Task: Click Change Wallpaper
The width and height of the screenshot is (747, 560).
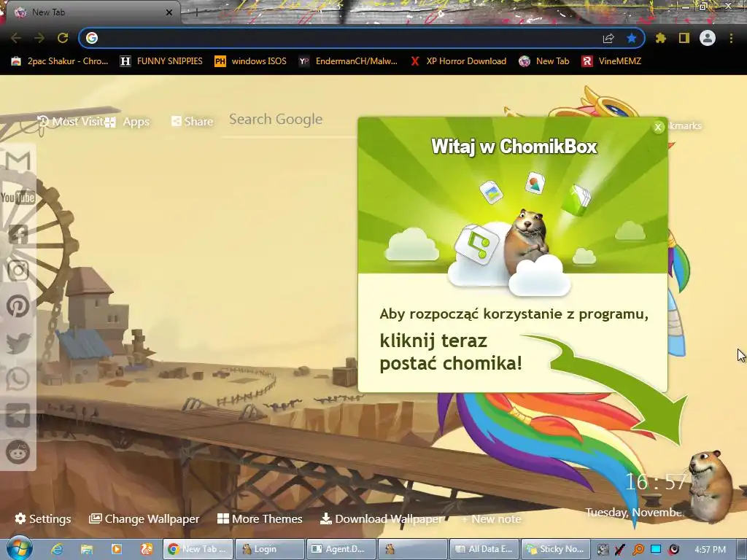Action: 144,518
